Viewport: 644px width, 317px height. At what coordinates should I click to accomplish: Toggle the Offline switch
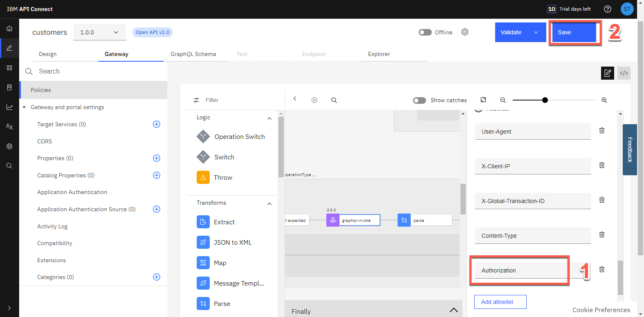pos(425,32)
